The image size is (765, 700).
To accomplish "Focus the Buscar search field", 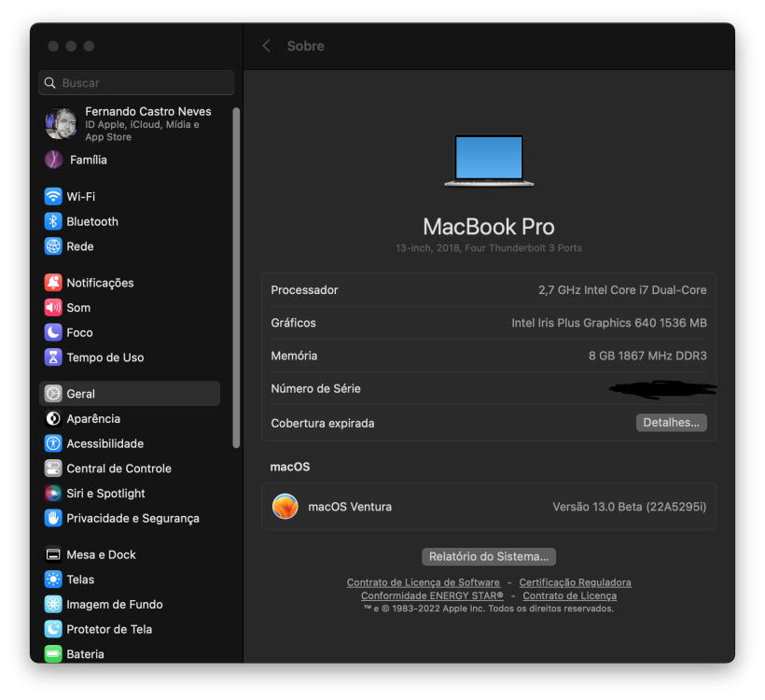I will [x=136, y=83].
